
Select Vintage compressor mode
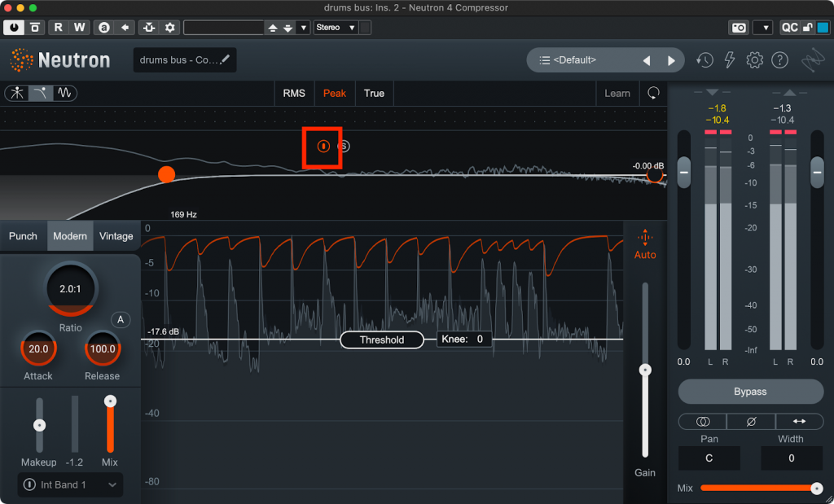116,236
